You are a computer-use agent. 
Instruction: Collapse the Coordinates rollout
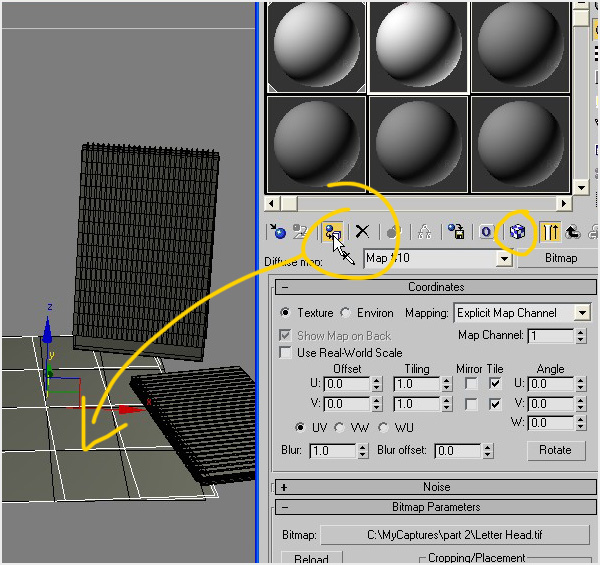tap(284, 287)
